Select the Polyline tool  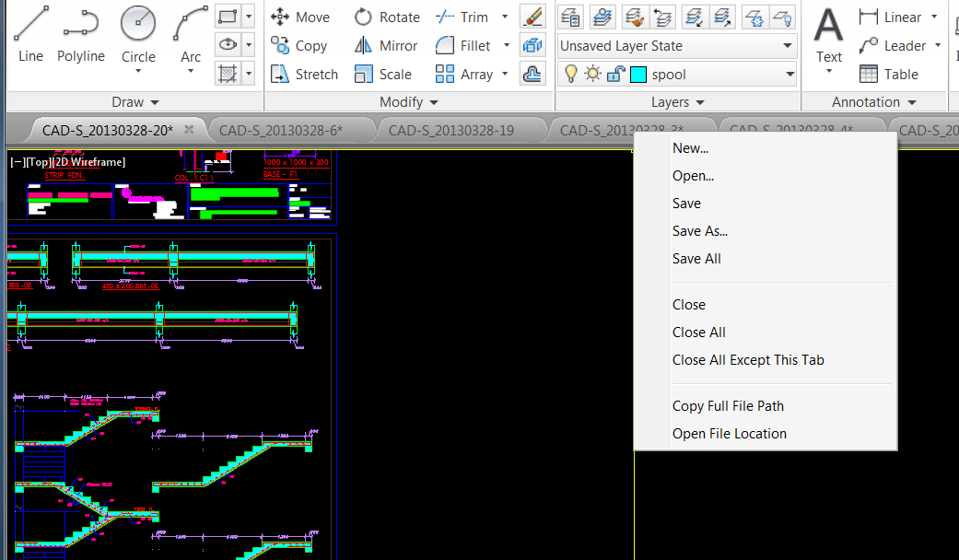tap(81, 35)
